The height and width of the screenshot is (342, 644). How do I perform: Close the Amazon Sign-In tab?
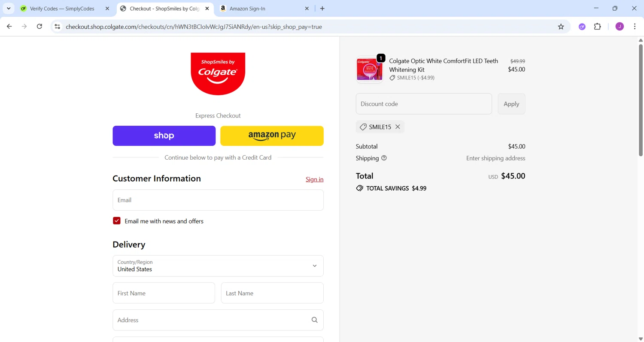click(307, 9)
